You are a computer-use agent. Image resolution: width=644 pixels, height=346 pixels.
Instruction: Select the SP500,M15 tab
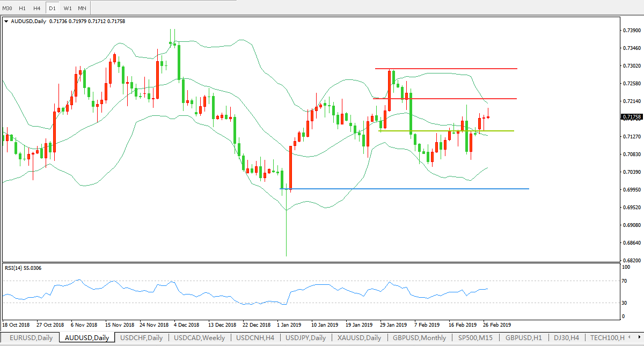(x=475, y=338)
